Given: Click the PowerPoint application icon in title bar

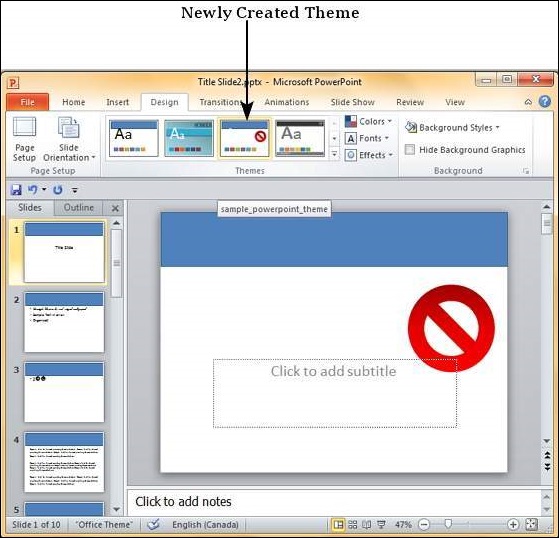Looking at the screenshot, I should coord(12,83).
